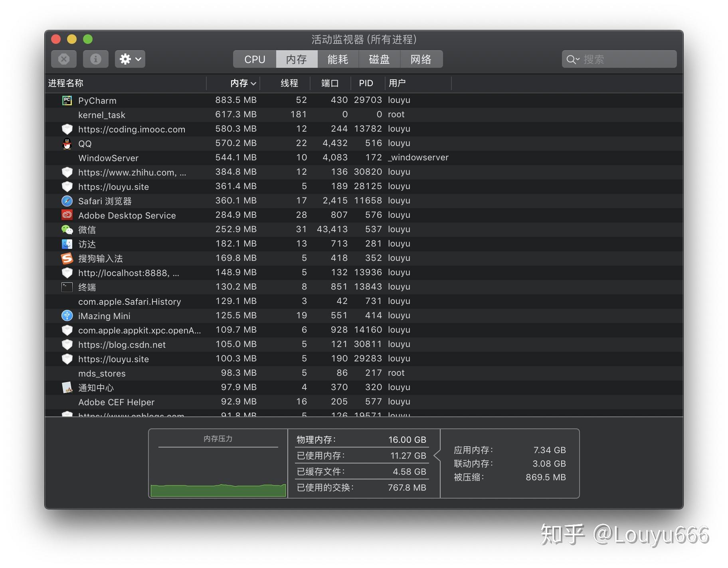Click the process info button
The image size is (728, 568).
[95, 59]
